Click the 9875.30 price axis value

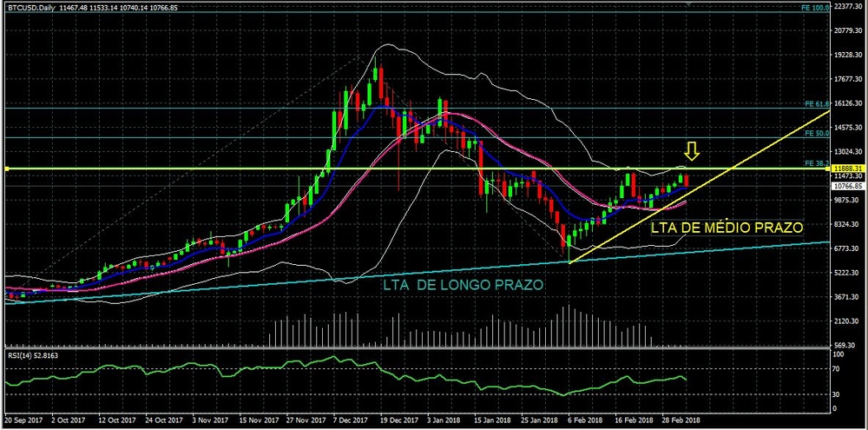[x=847, y=200]
